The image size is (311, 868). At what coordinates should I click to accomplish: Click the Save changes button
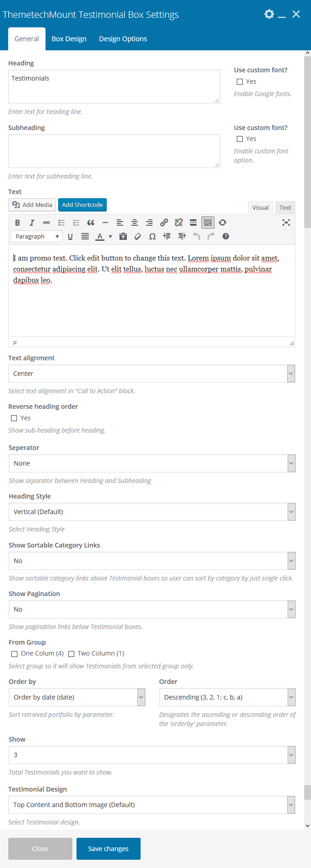click(109, 849)
